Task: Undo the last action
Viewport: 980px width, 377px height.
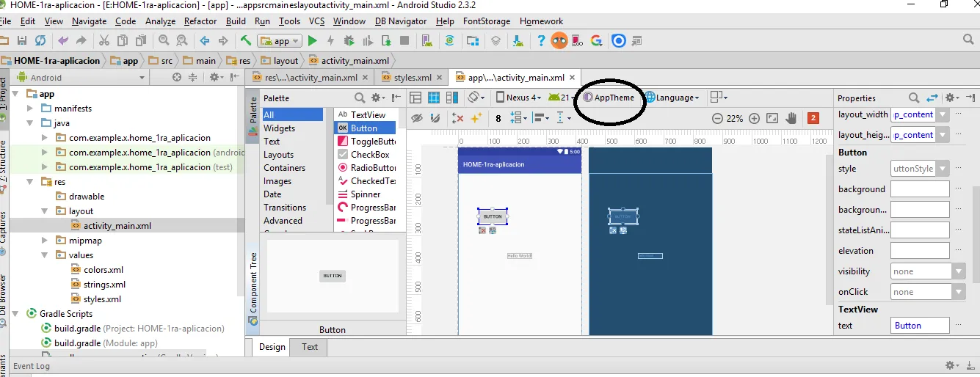Action: click(63, 41)
